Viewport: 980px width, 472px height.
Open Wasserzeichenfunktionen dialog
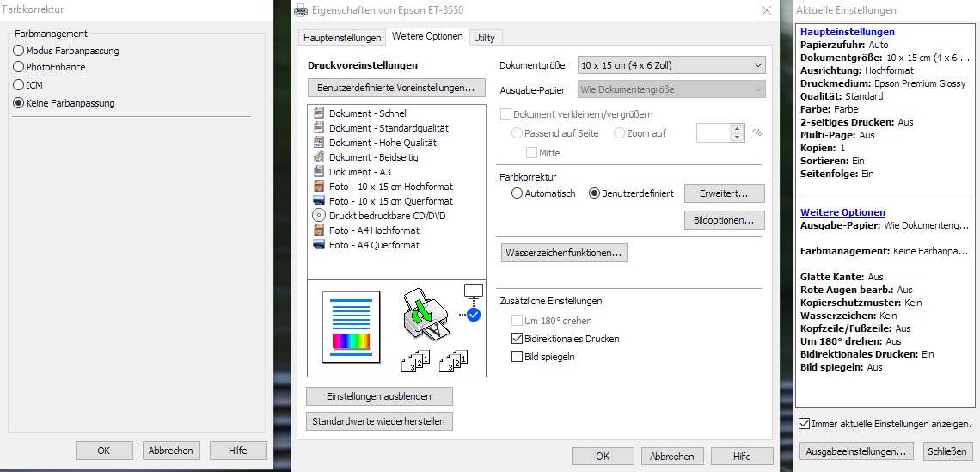coord(564,253)
